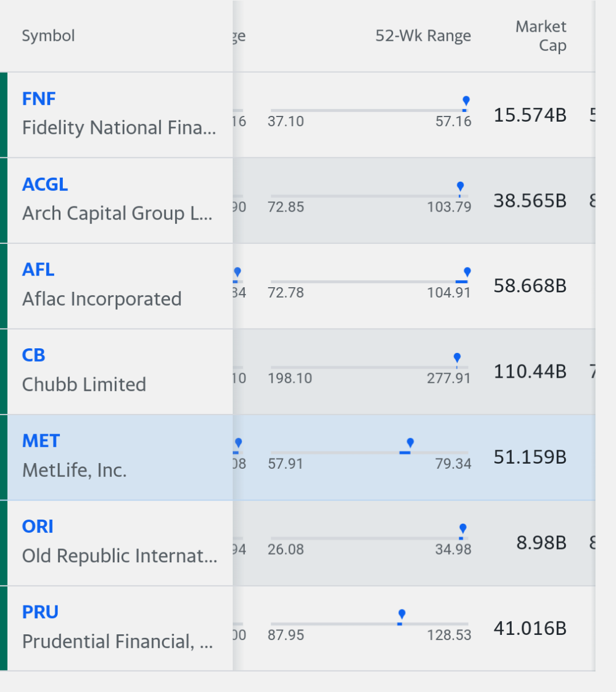Click Prudential 52-week range marker pin

(402, 614)
